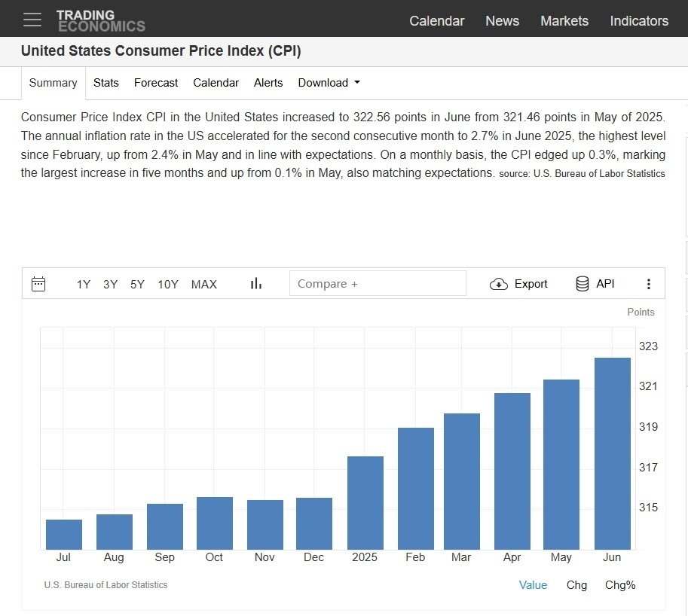The width and height of the screenshot is (688, 616).
Task: Expand the Download dropdown
Action: click(329, 83)
